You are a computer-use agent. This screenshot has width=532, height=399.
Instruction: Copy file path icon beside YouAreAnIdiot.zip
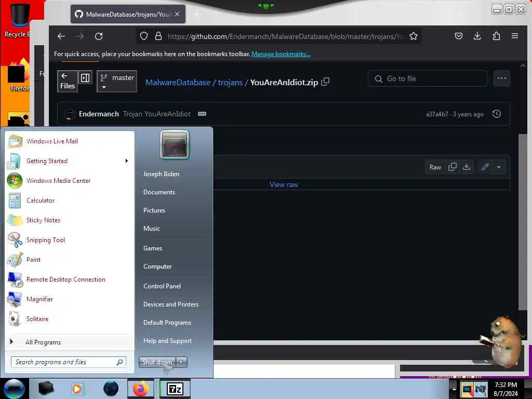[x=325, y=82]
